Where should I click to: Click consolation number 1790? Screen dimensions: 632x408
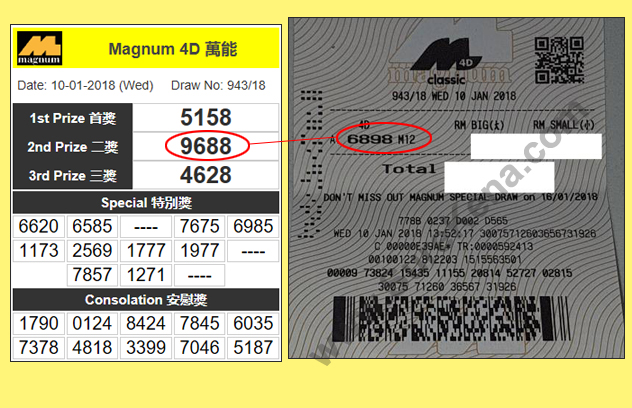click(x=39, y=323)
